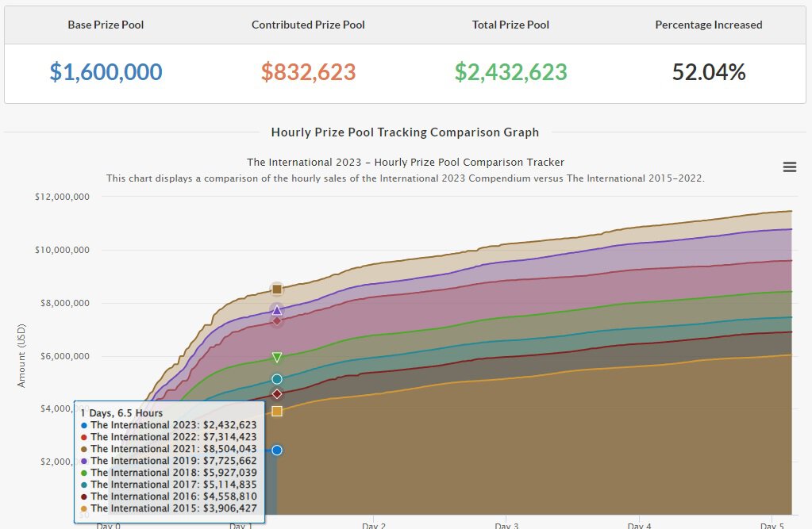The height and width of the screenshot is (529, 812).
Task: Select the 52.04% percentage increased figure
Action: point(708,72)
